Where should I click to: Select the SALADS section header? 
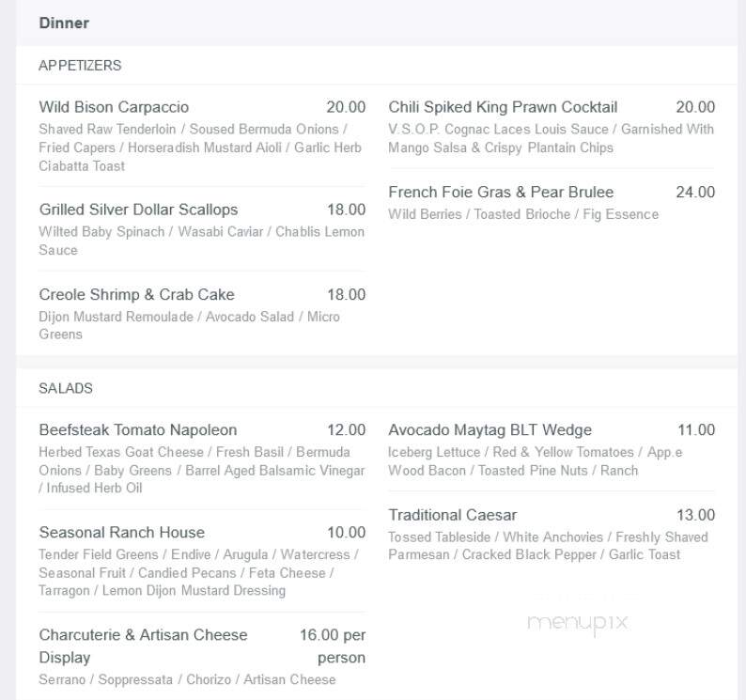point(66,388)
